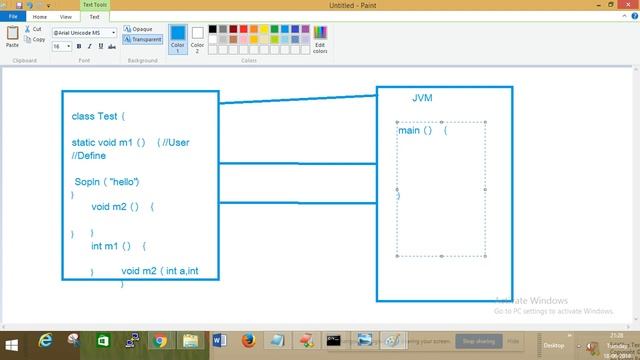Click the horizontal scrollbar right arrow
The height and width of the screenshot is (360, 640).
pos(629,327)
